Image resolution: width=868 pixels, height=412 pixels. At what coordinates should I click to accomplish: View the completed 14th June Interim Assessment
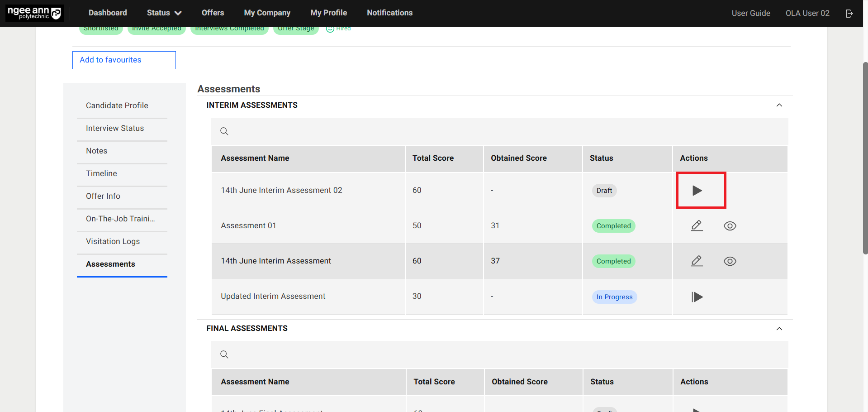point(730,261)
